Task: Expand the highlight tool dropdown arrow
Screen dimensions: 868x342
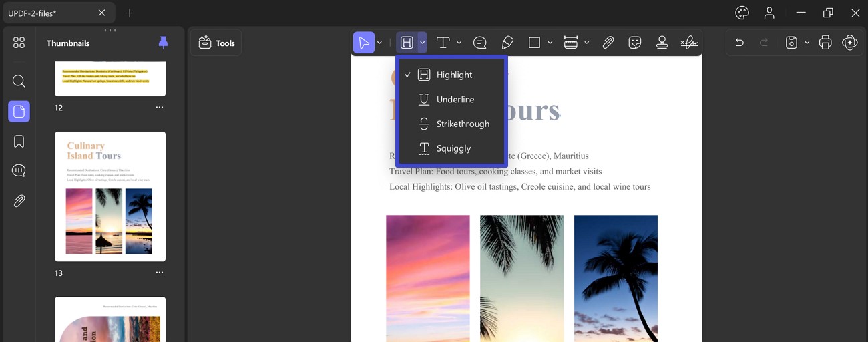Action: point(422,43)
